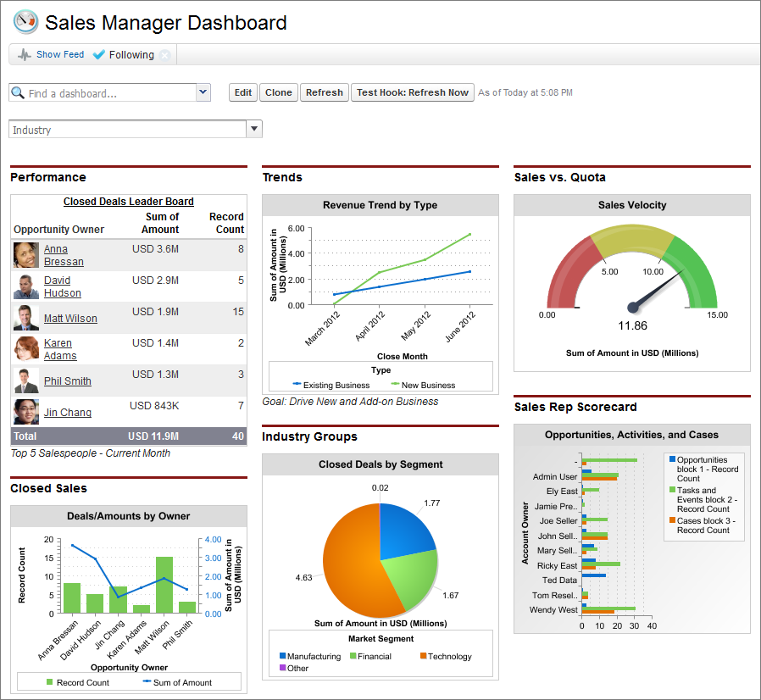This screenshot has width=761, height=700.
Task: Open the Find a dashboard dropdown arrow
Action: (x=203, y=92)
